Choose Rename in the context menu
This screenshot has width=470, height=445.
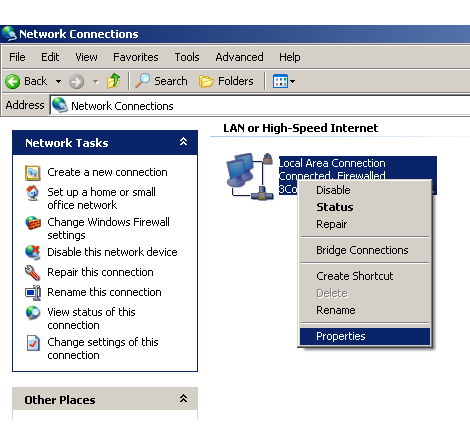[365, 310]
